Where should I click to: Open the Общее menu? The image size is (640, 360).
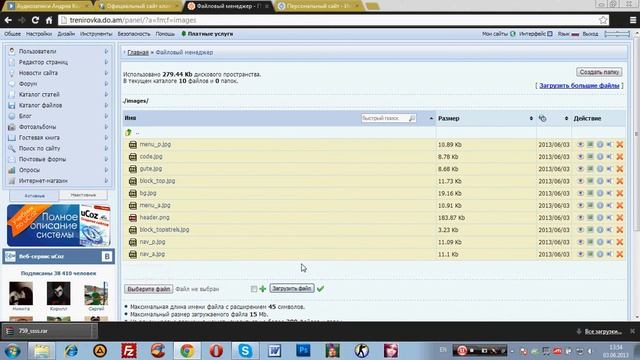tap(12, 34)
